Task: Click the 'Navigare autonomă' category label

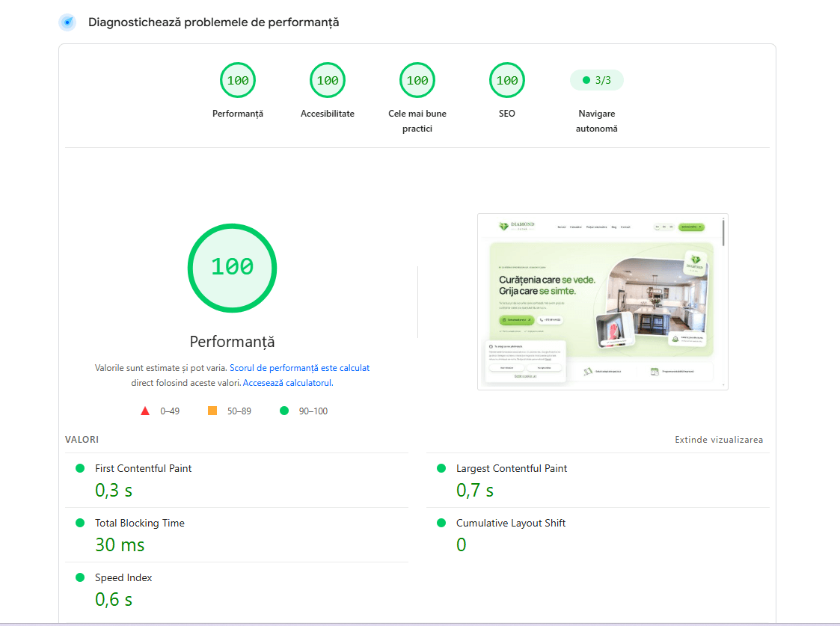Action: [597, 121]
